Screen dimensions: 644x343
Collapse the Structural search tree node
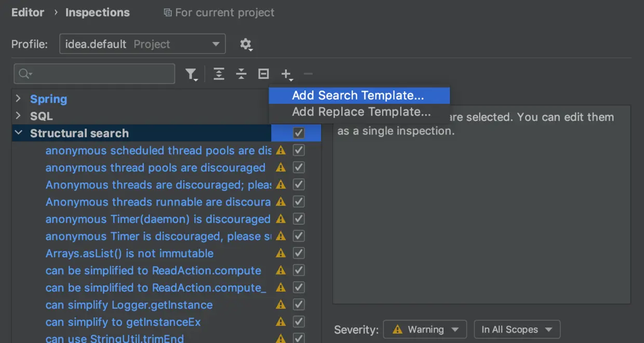(x=19, y=133)
